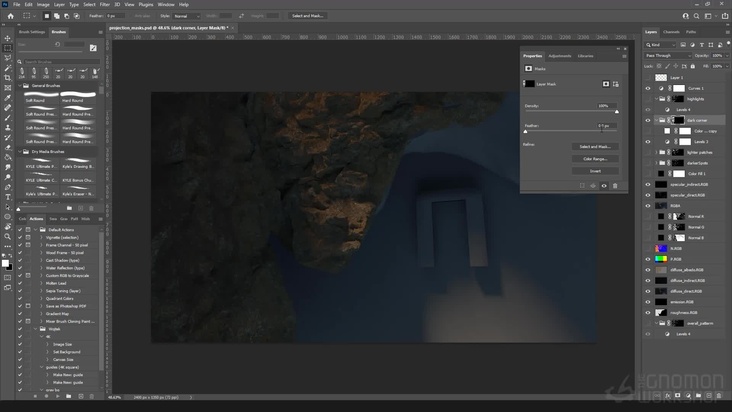The height and width of the screenshot is (412, 732).
Task: Select the Lasso tool in the toolbar
Action: point(7,58)
